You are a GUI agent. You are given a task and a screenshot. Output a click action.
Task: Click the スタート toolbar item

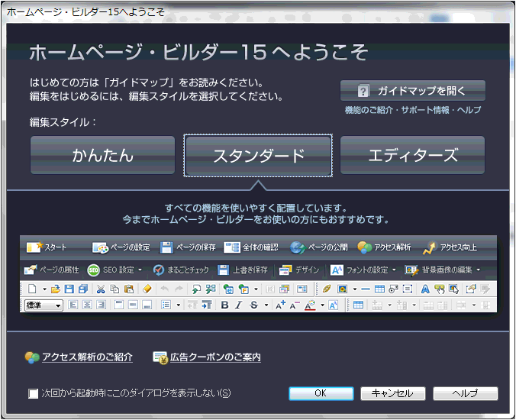[x=47, y=247]
